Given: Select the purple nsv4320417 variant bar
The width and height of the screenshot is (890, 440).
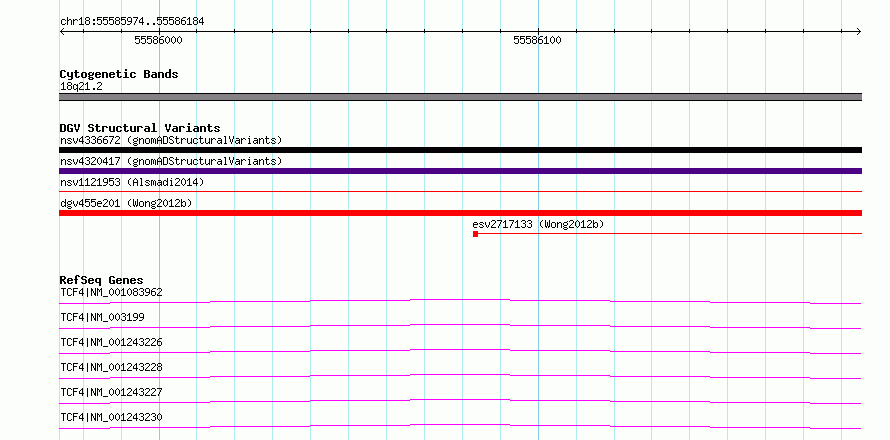Looking at the screenshot, I should tap(460, 171).
